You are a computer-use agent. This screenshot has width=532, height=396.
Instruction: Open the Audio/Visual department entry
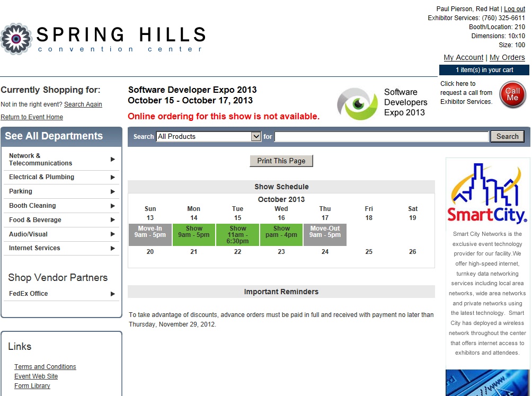pos(61,234)
